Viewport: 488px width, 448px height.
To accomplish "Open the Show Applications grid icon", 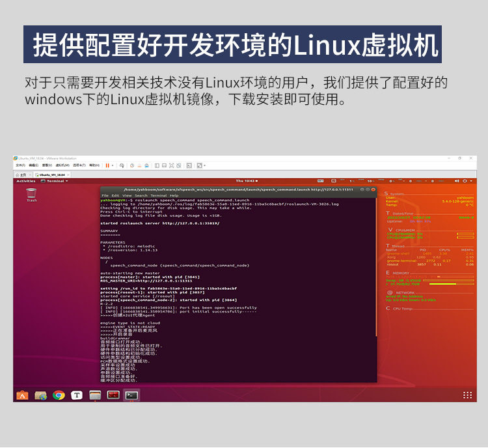I will tap(467, 395).
